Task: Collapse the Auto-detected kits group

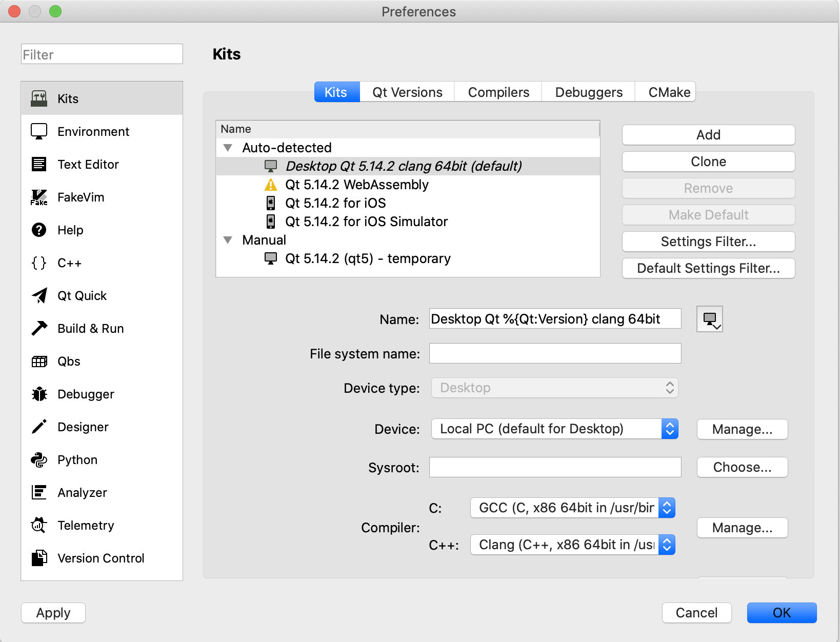Action: tap(228, 148)
